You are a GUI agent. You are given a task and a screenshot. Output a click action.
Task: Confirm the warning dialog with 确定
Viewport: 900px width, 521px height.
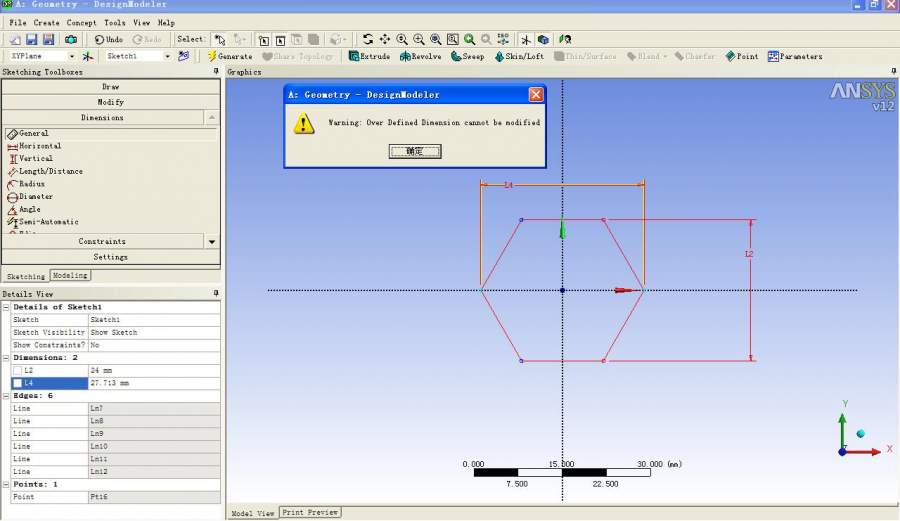pos(415,151)
